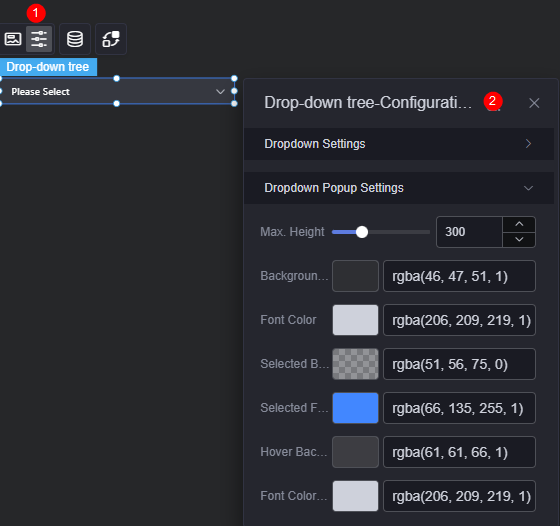Open the style image icon in toolbar
560x526 pixels.
coord(13,39)
